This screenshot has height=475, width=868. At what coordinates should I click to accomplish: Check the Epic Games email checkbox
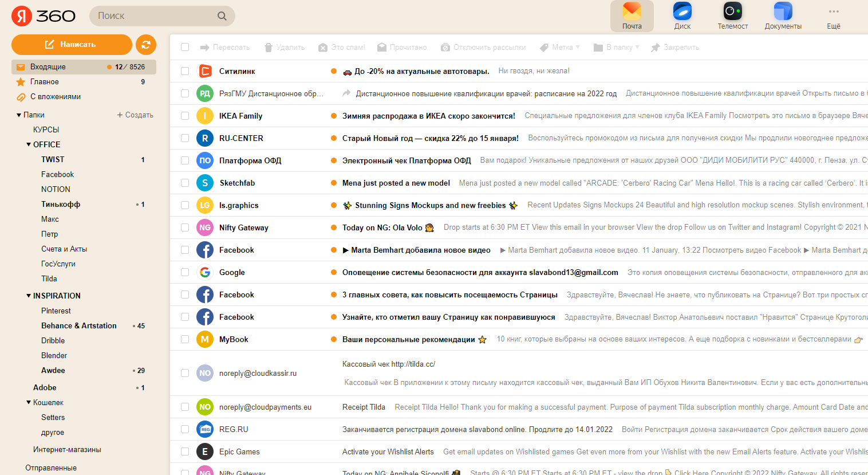click(185, 452)
